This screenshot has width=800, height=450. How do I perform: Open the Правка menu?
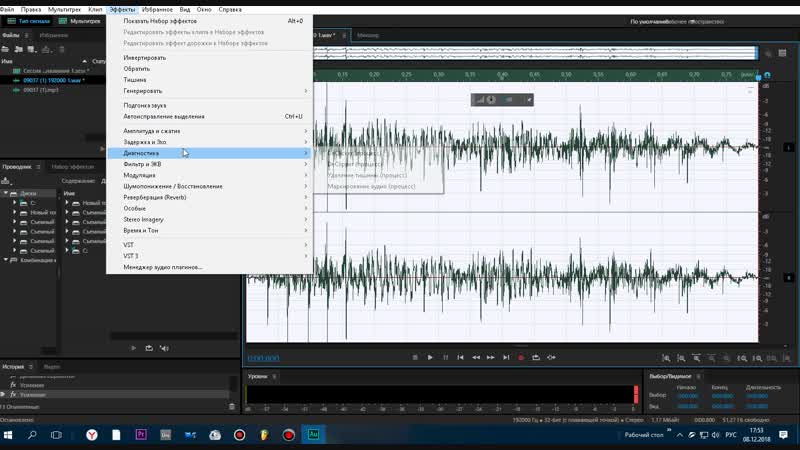(x=31, y=9)
